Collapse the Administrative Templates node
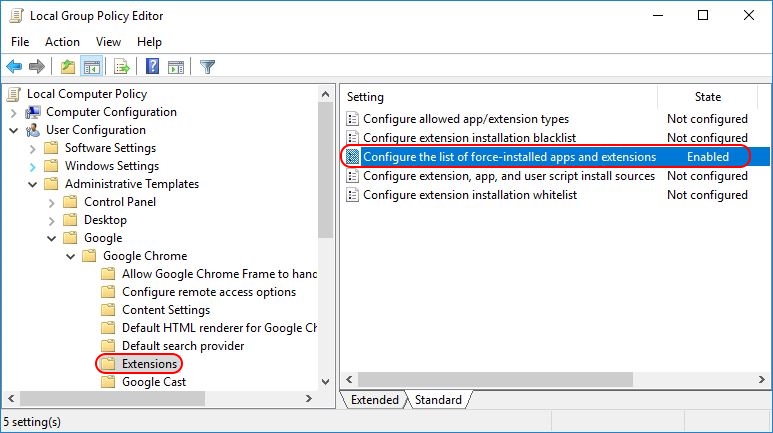Image resolution: width=773 pixels, height=433 pixels. (33, 184)
